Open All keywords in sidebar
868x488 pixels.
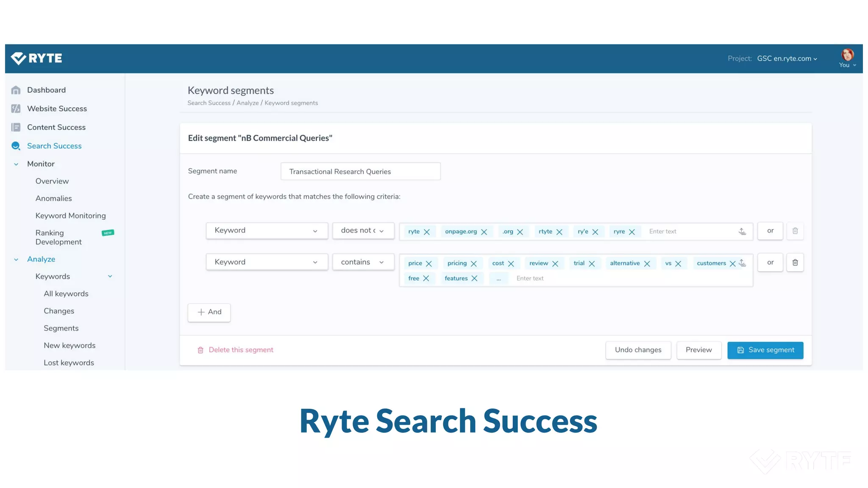66,294
